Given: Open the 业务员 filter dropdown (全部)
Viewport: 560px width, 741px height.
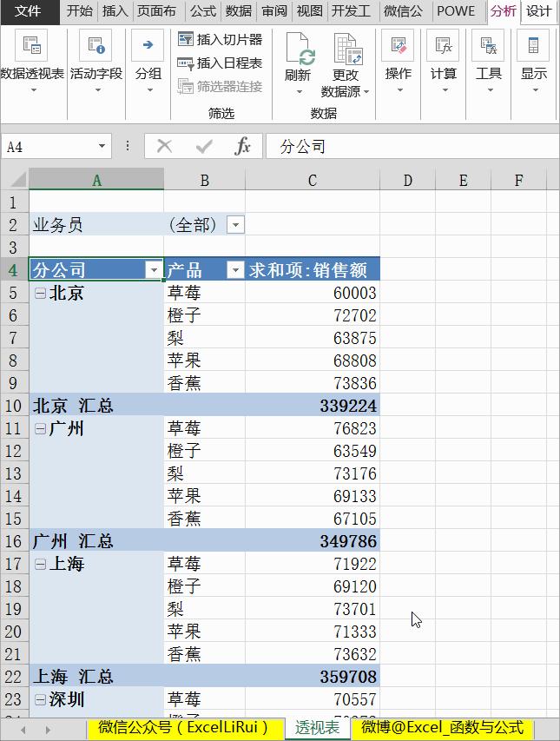Looking at the screenshot, I should pos(235,224).
